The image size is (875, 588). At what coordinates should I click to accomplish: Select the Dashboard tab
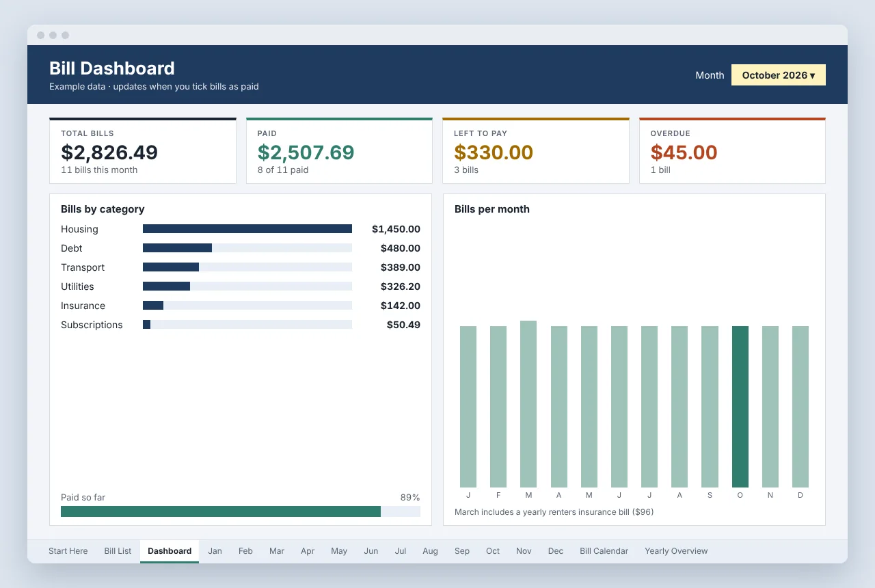[x=170, y=551]
